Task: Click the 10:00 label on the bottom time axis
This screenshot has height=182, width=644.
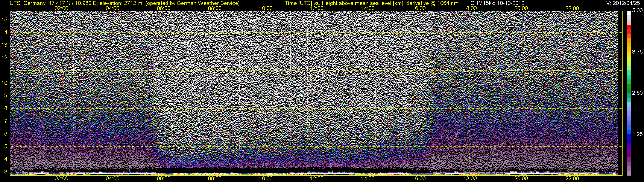Action: coord(266,179)
